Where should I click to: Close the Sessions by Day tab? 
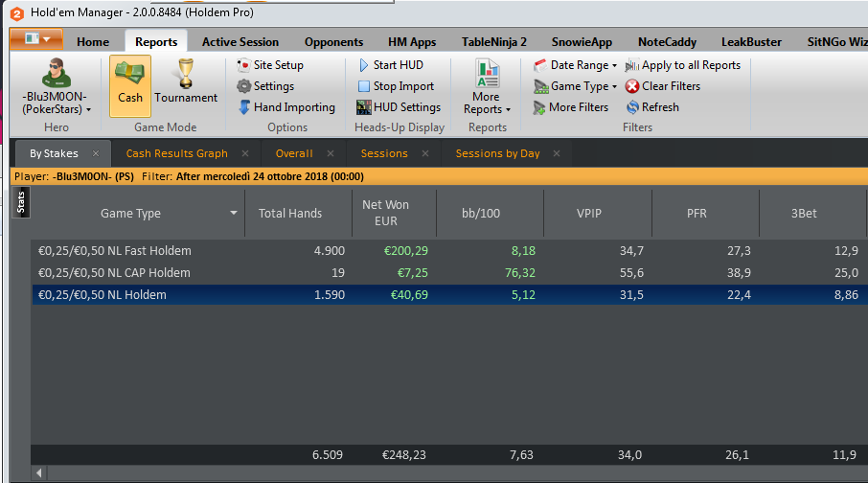557,153
